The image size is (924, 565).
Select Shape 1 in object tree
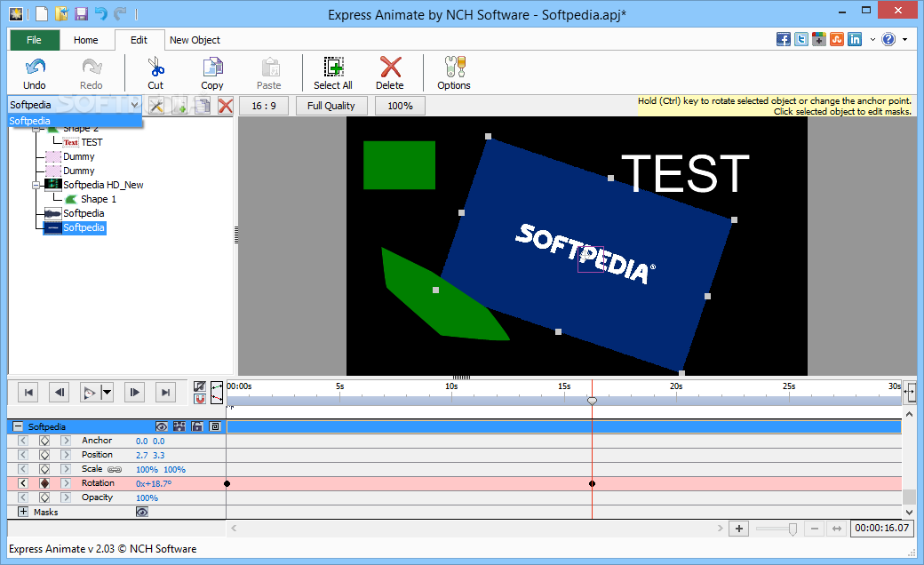tap(99, 199)
